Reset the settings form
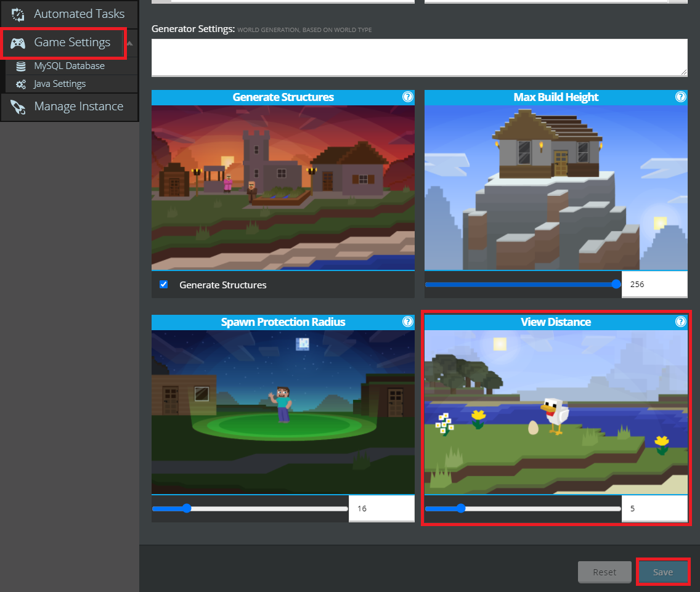 [x=604, y=572]
